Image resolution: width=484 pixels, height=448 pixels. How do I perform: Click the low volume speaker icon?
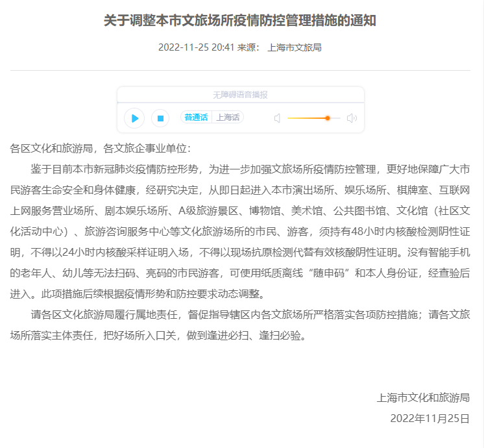point(277,118)
